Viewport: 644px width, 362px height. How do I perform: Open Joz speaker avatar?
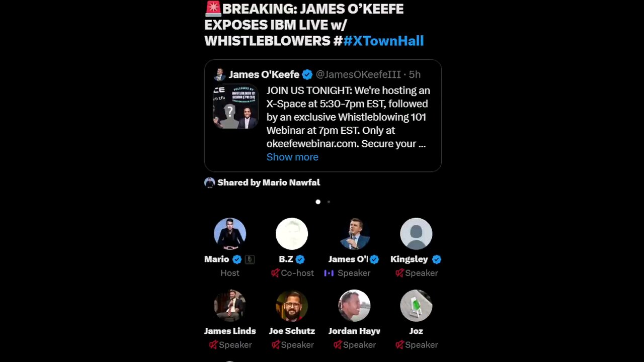[416, 306]
